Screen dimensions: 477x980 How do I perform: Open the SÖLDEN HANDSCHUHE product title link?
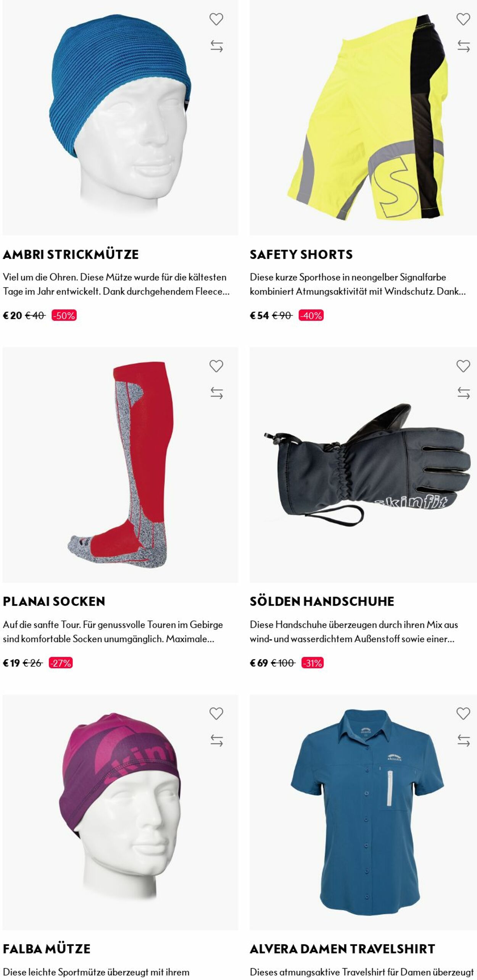[x=322, y=601]
